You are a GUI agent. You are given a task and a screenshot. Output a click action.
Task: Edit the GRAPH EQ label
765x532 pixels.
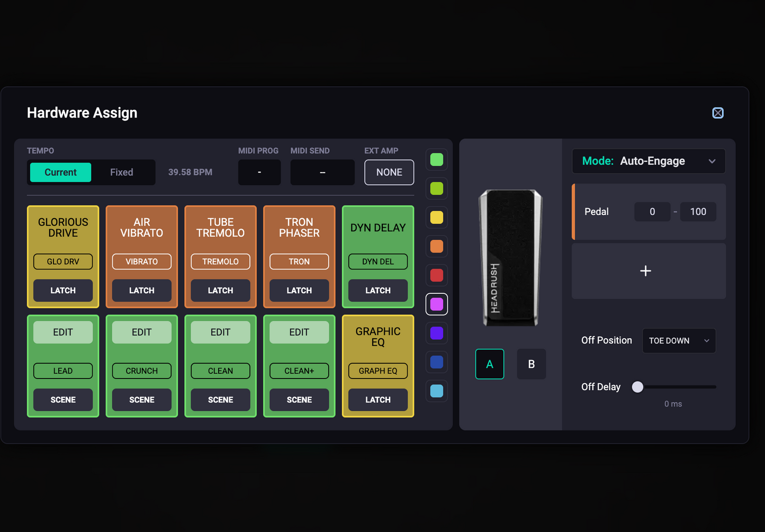point(378,371)
